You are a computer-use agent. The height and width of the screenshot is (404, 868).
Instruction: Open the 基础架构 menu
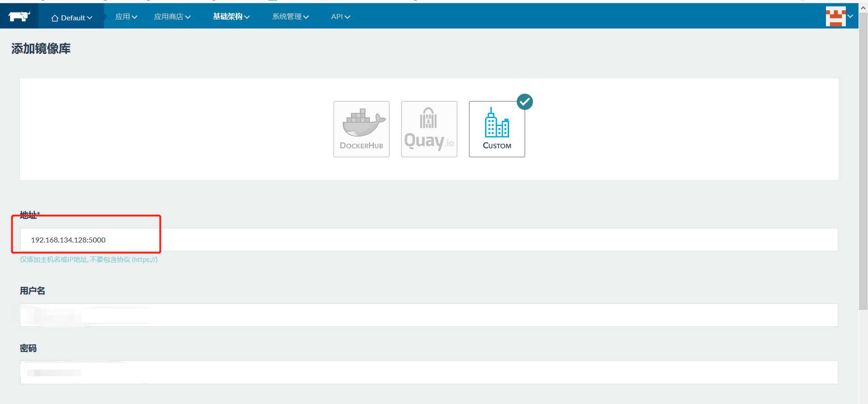(x=231, y=17)
